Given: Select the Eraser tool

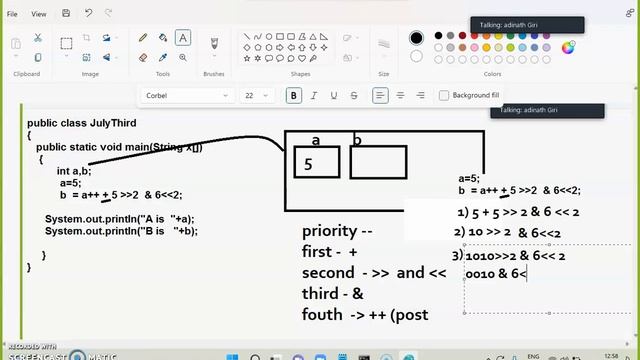Looking at the screenshot, I should tap(143, 58).
